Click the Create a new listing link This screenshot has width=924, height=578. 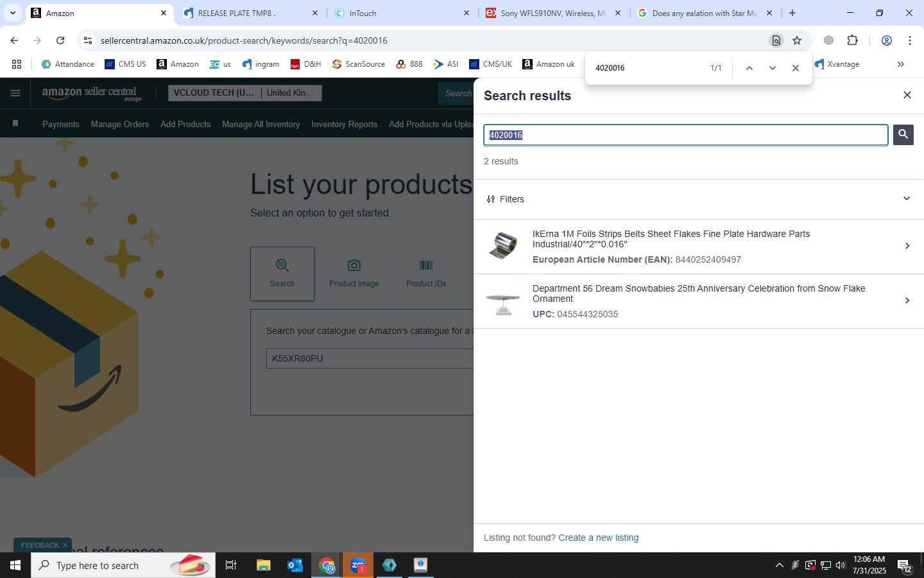pyautogui.click(x=598, y=538)
